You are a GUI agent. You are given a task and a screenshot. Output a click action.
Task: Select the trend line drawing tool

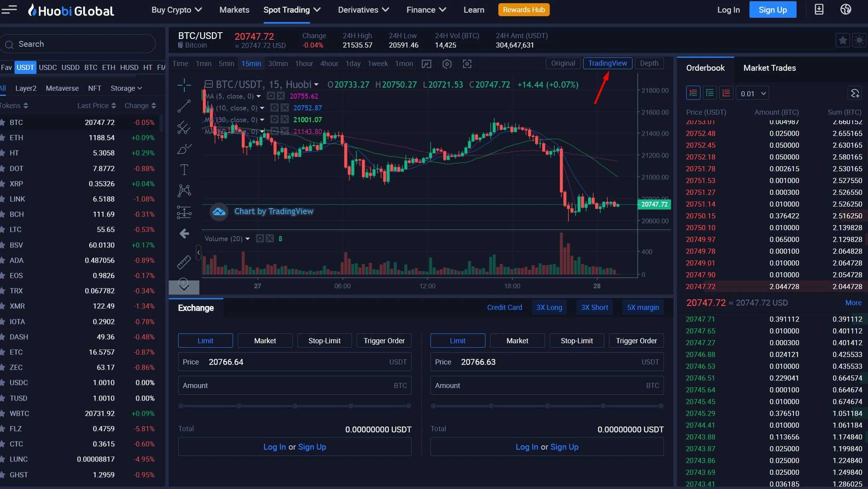point(184,106)
